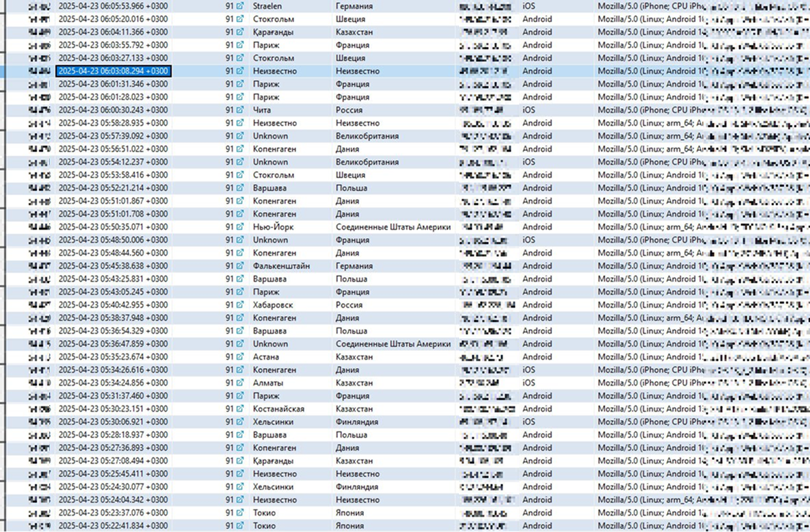Screen dimensions: 810x532
Task: Click Финляндия in the 05:30:06.921 row
Action: 357,421
